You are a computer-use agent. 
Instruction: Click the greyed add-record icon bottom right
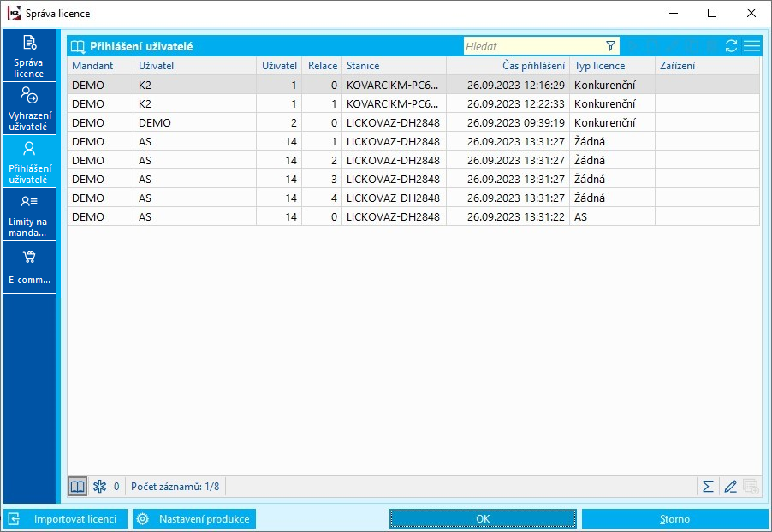(751, 487)
